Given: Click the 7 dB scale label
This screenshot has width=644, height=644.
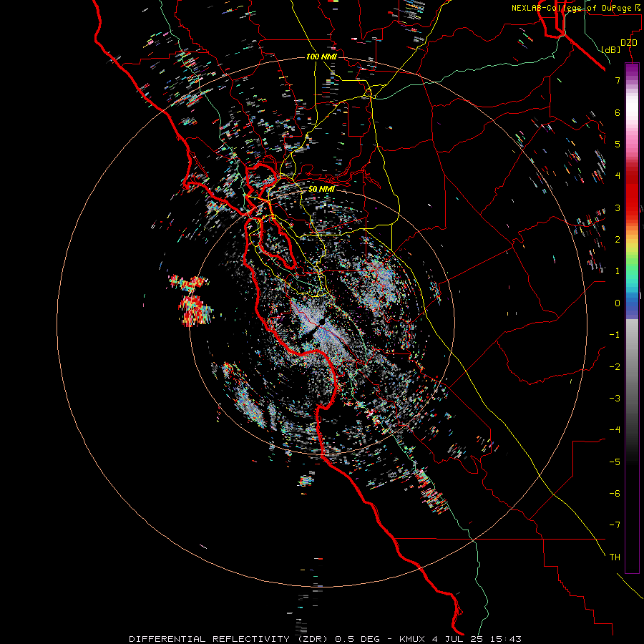Looking at the screenshot, I should (618, 80).
